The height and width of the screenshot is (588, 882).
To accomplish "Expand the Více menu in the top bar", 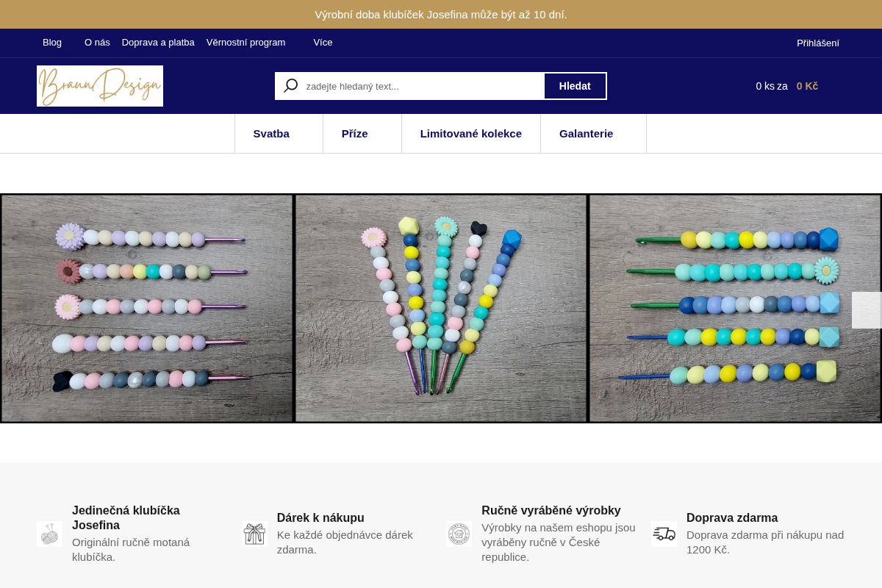I will 323,43.
